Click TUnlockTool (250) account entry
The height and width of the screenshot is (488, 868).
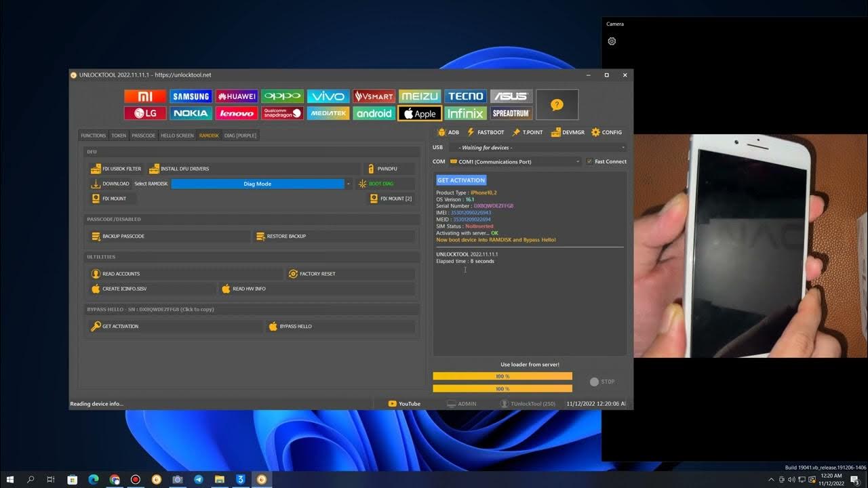[528, 404]
